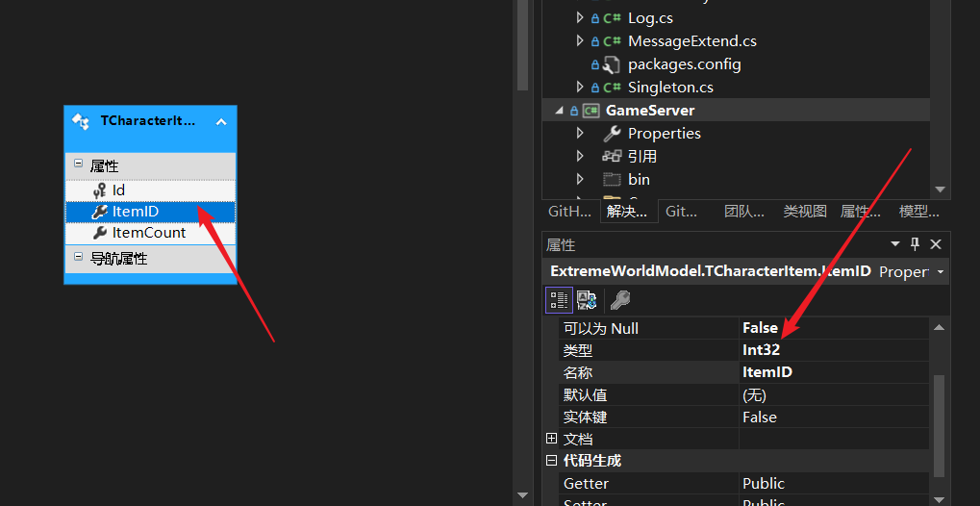Expand the Log.cs tree node
This screenshot has height=506, width=980.
coord(579,17)
